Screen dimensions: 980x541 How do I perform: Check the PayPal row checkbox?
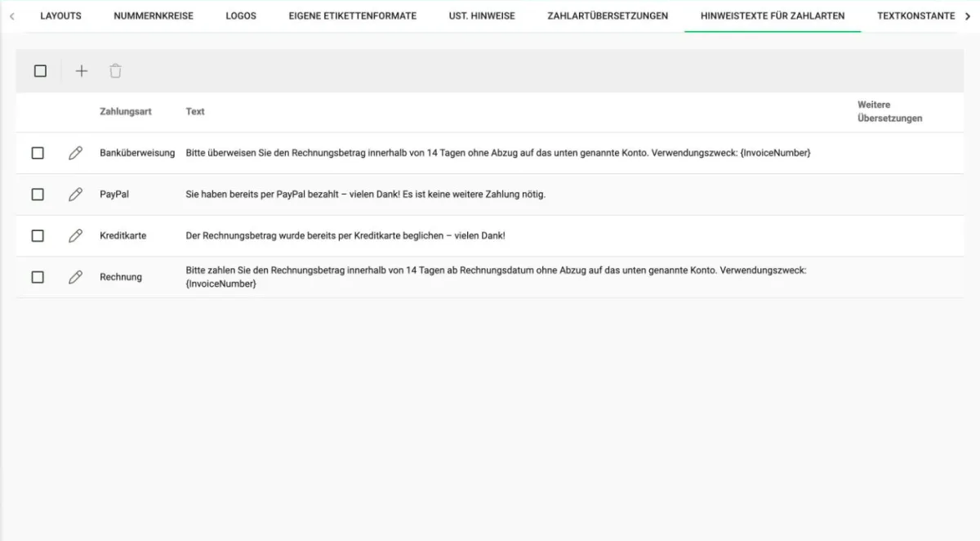tap(38, 194)
